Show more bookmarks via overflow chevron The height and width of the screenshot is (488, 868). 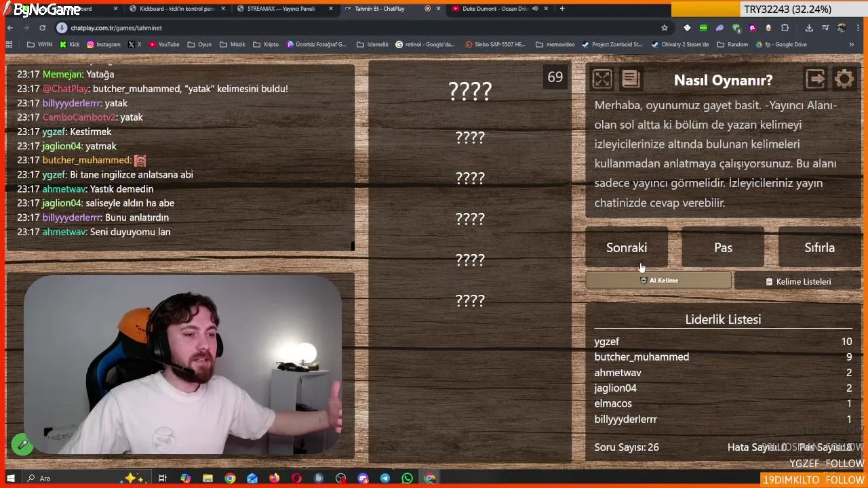tap(851, 45)
